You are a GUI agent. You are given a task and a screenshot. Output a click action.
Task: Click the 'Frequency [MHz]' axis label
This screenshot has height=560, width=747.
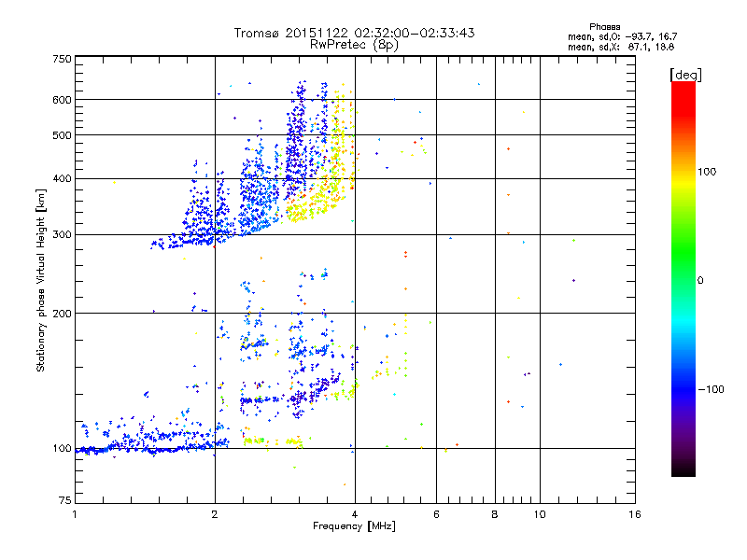point(354,526)
